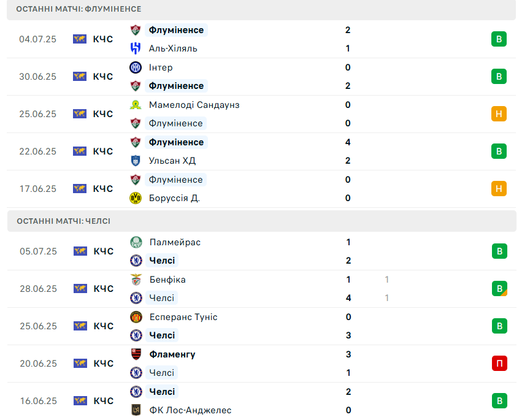
Task: Click the green В badge for 30.06.25 match
Action: [499, 76]
